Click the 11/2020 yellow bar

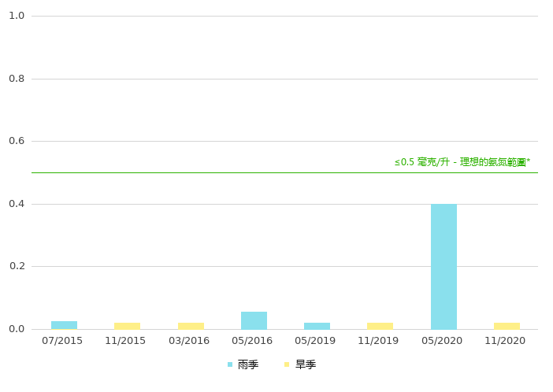coord(507,326)
